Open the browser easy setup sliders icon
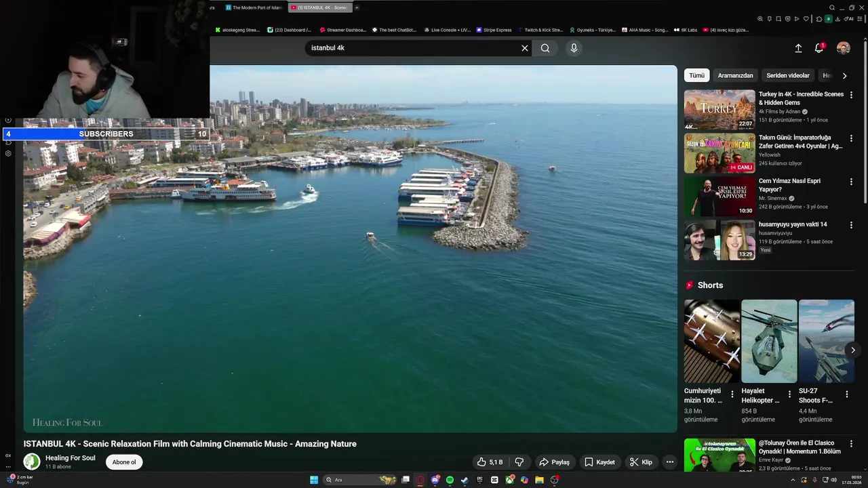The height and width of the screenshot is (488, 868). click(x=860, y=19)
